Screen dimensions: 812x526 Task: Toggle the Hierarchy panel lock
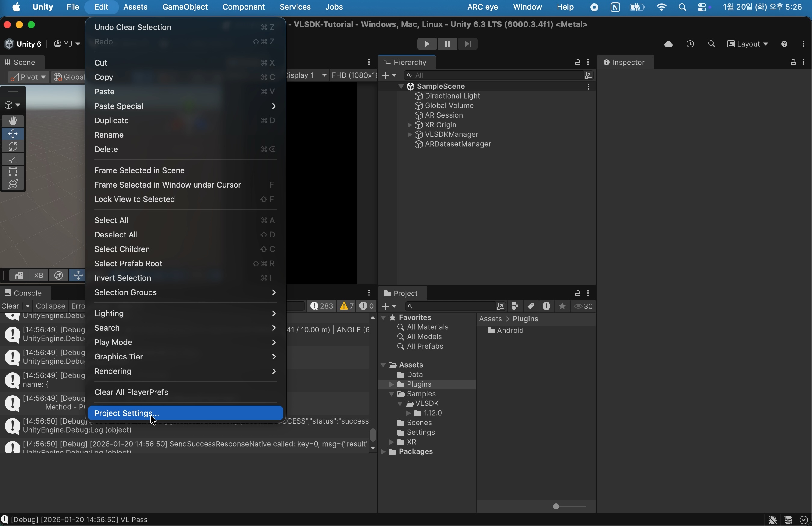point(577,63)
